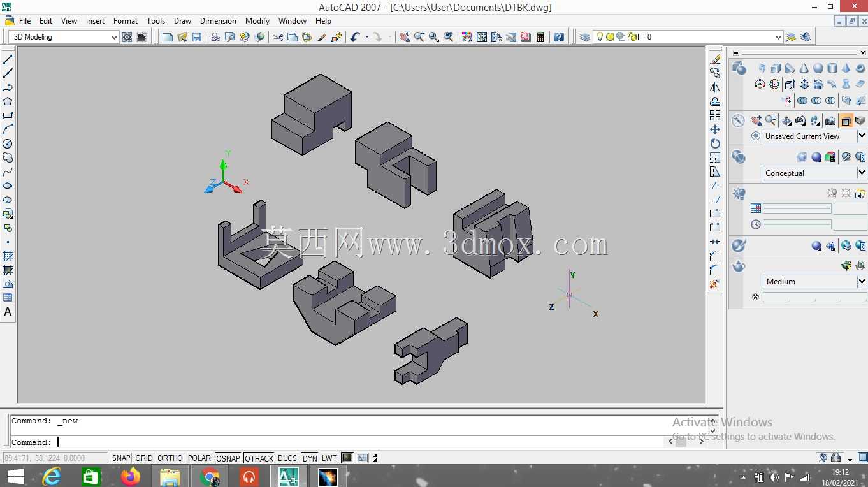Click the Cut (scissors) icon
This screenshot has width=868, height=487.
click(278, 37)
